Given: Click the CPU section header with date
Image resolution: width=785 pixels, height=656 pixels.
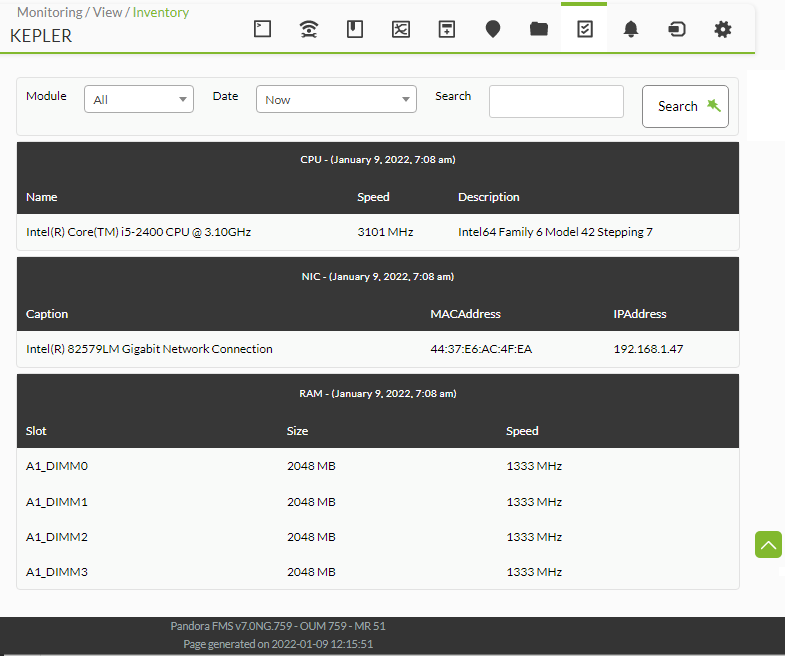Looking at the screenshot, I should [378, 160].
